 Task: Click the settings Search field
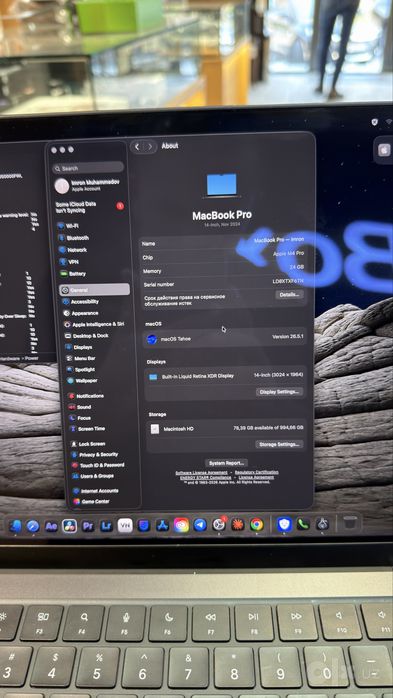click(x=88, y=168)
